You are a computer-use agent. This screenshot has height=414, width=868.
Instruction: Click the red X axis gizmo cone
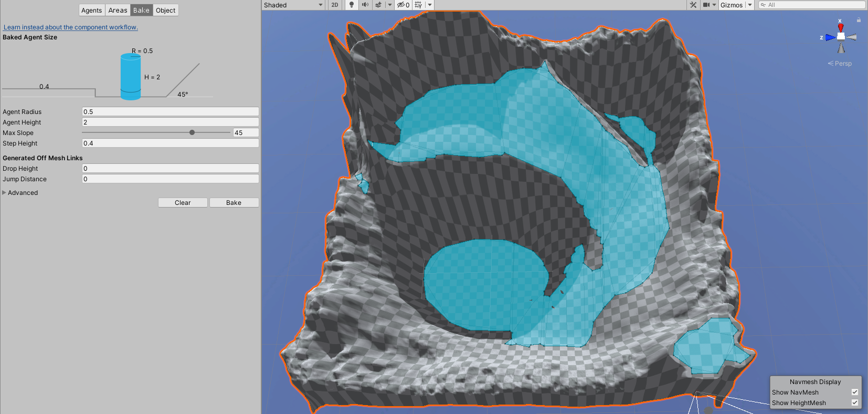(841, 27)
